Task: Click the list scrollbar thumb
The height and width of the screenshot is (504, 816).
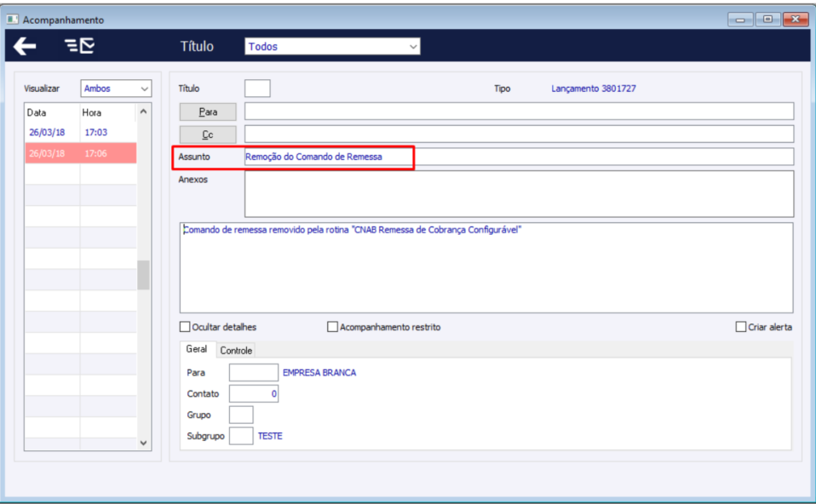Action: [x=144, y=275]
